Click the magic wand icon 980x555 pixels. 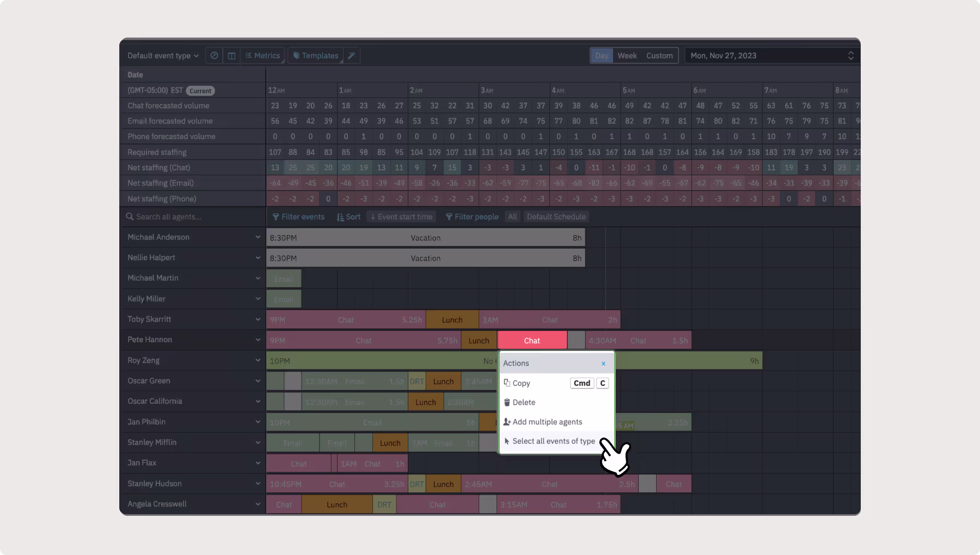click(352, 55)
